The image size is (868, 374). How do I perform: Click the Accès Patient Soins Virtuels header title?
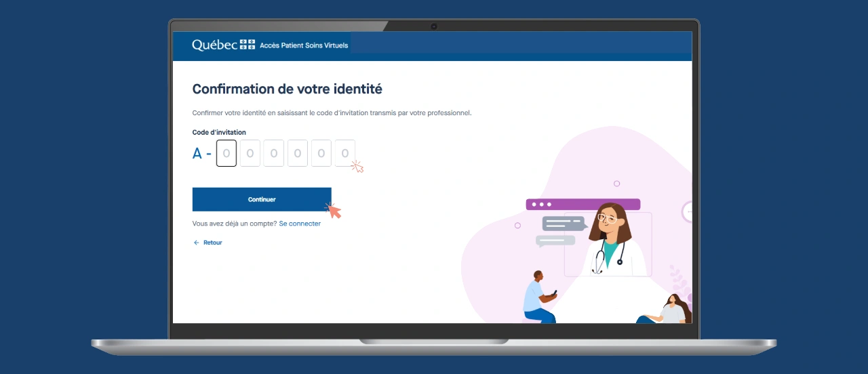click(304, 45)
